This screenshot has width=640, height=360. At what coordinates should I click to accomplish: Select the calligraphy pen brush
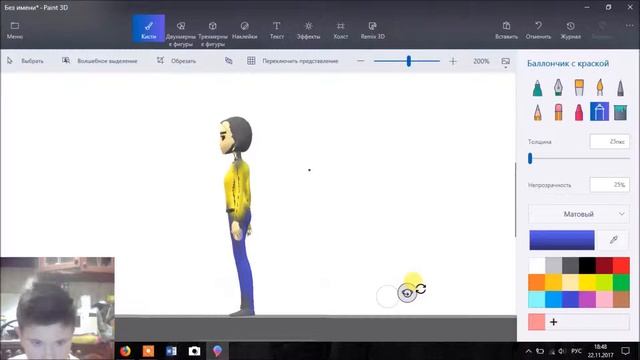558,88
